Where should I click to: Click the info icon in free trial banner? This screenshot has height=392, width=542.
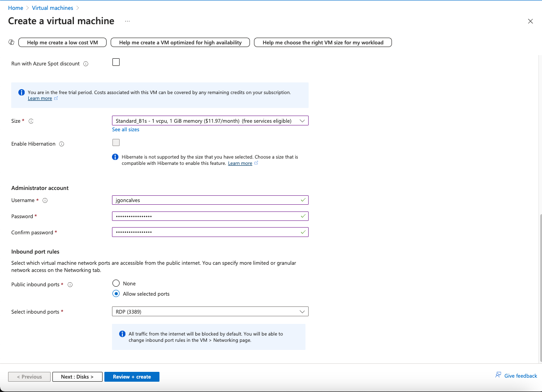[21, 92]
